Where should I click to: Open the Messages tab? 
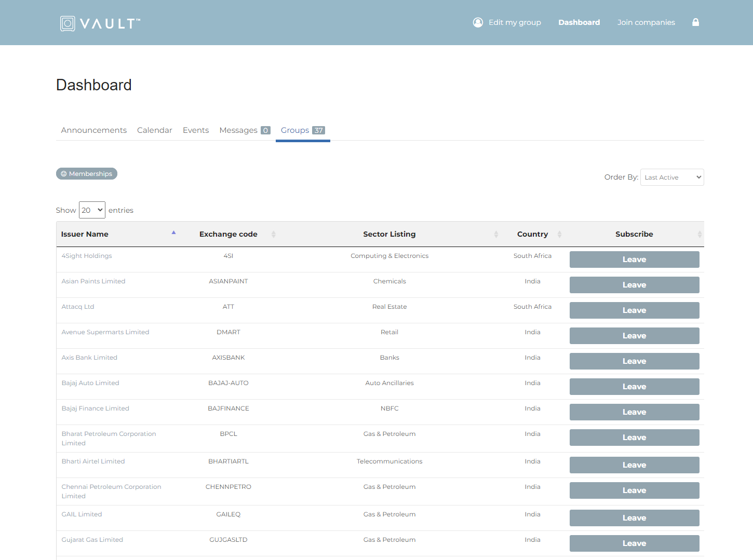coord(245,130)
